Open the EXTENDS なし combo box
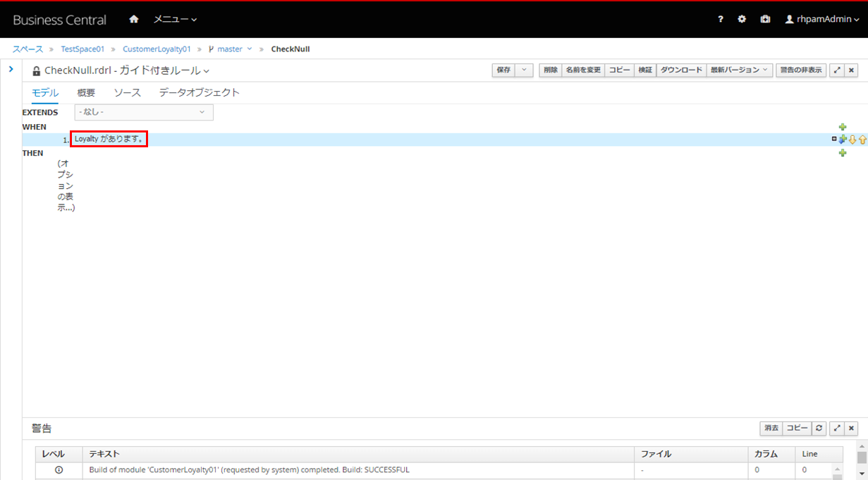This screenshot has height=480, width=868. 144,112
